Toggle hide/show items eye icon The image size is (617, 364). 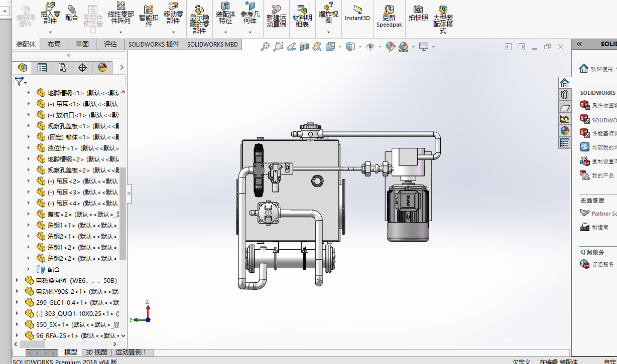click(371, 47)
